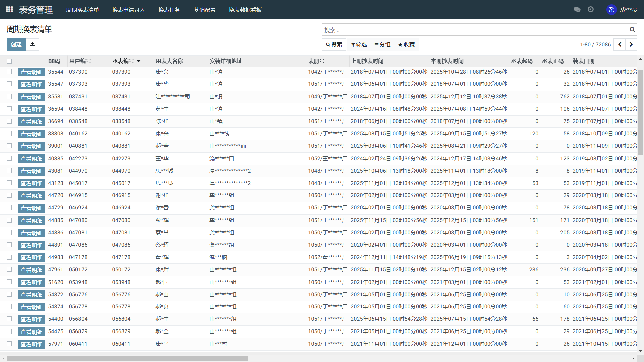Open the messaging conversations icon
The image size is (644, 362).
577,10
